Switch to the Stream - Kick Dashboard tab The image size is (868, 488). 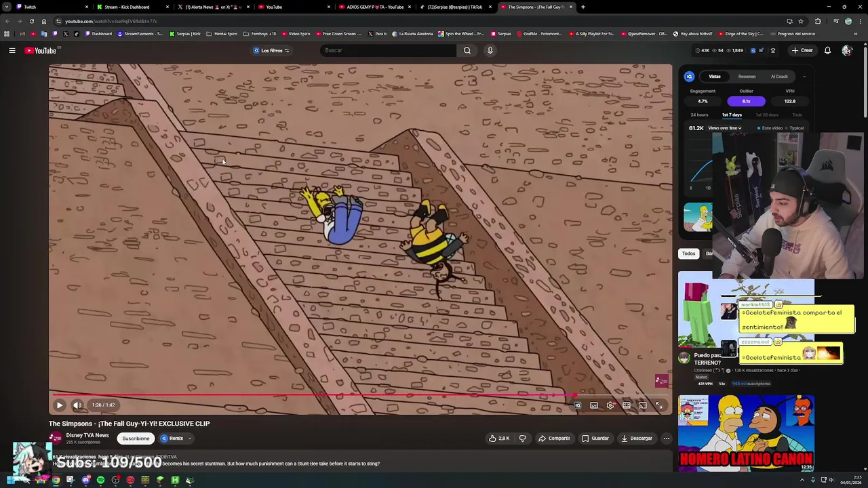point(132,7)
